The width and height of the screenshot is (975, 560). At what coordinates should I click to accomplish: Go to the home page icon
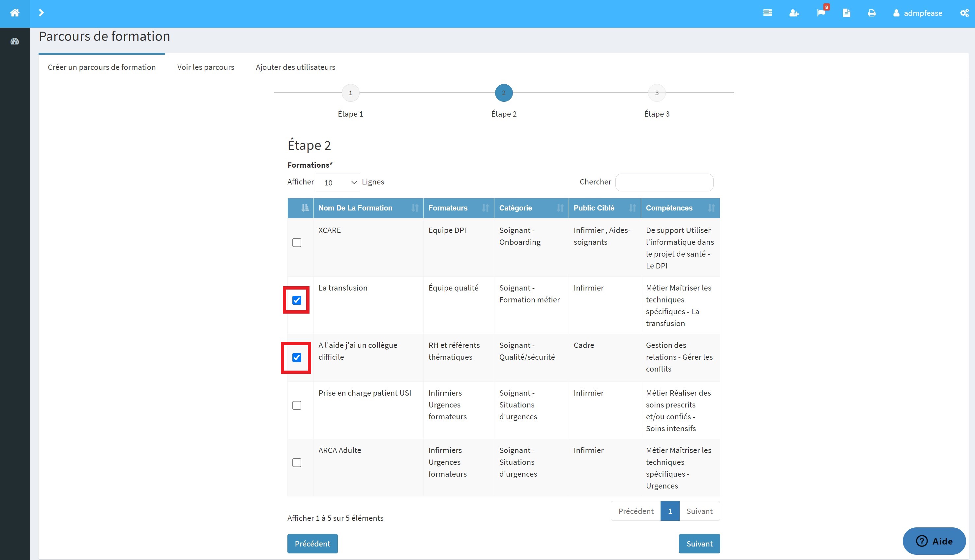point(15,13)
